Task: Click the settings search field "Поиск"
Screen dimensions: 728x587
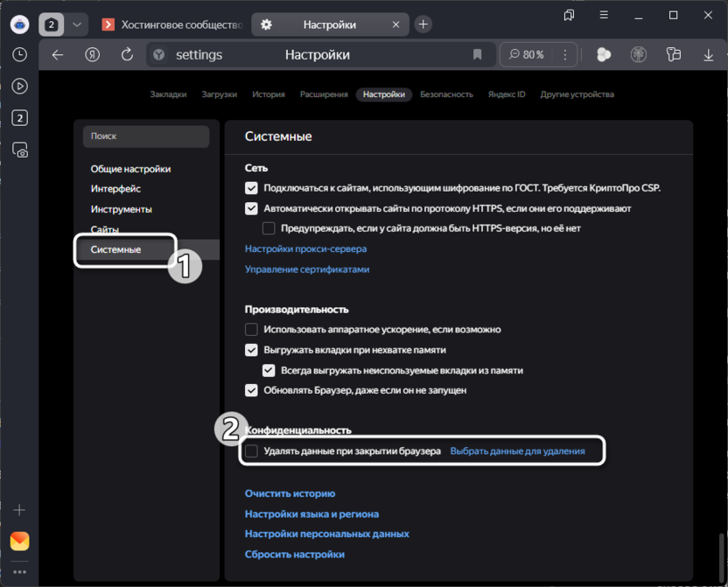Action: (146, 136)
